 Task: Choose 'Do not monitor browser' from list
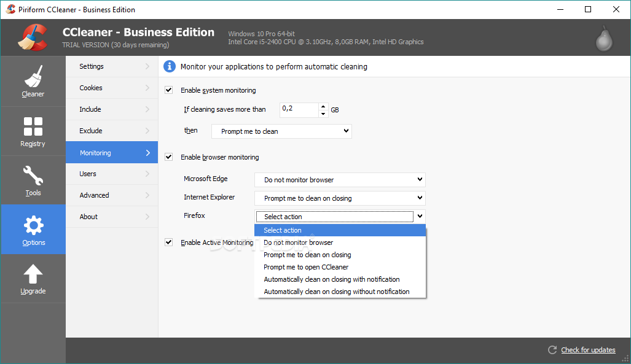tap(299, 242)
